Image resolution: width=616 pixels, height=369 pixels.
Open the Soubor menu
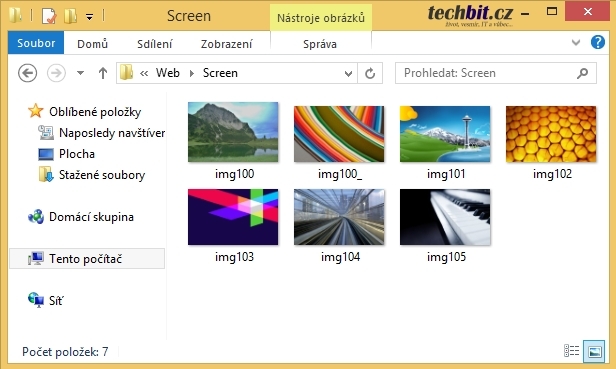tap(36, 43)
